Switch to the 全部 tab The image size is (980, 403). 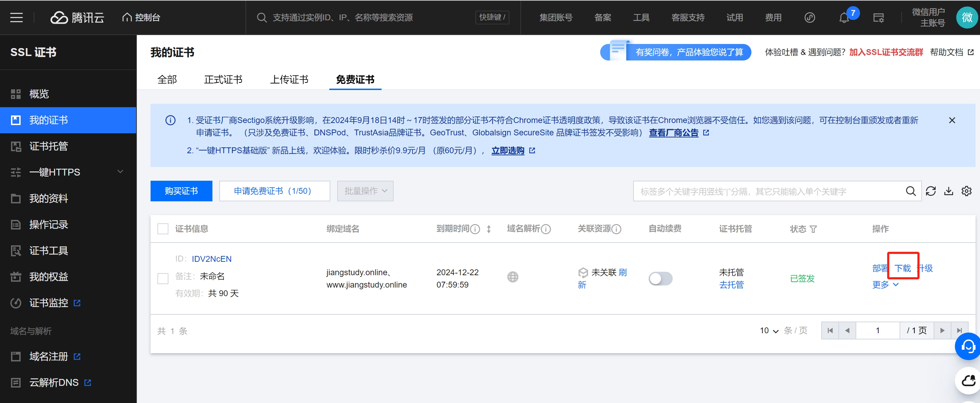click(167, 79)
